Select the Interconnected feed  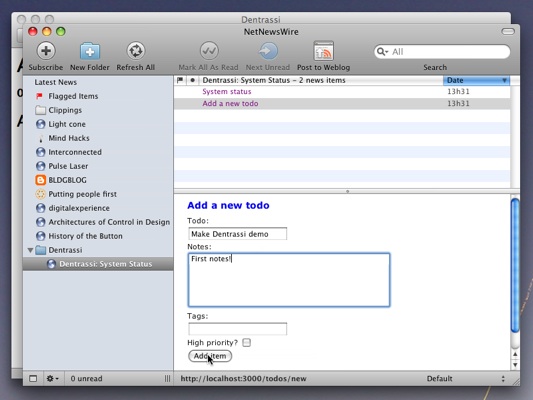point(75,152)
